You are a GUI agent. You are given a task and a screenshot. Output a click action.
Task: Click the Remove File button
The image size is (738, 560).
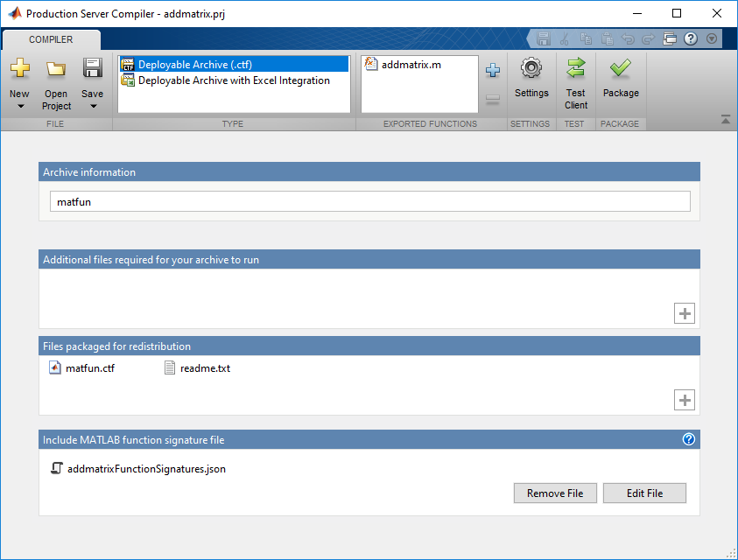click(555, 493)
